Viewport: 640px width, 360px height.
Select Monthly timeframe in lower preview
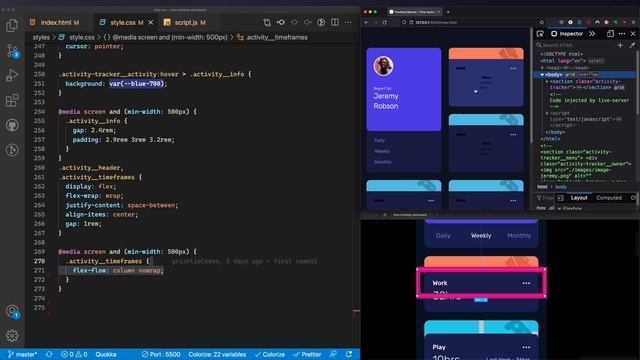coord(519,236)
